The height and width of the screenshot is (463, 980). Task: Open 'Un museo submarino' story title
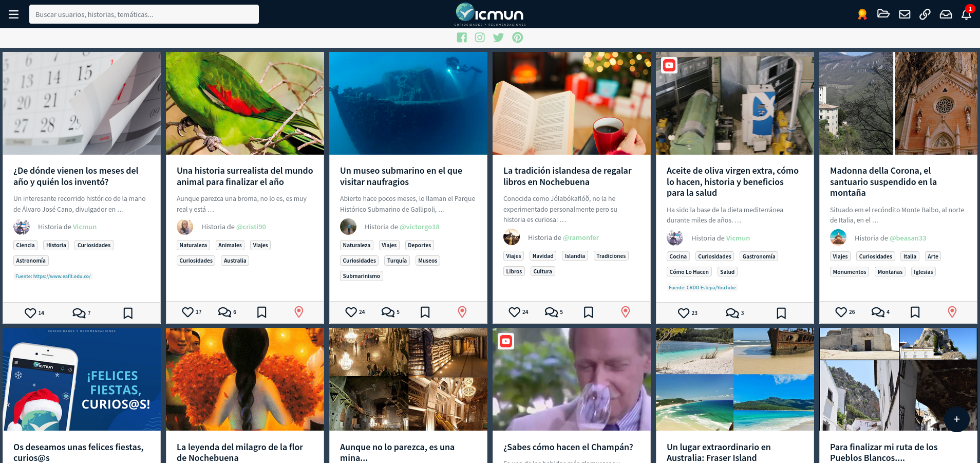401,176
